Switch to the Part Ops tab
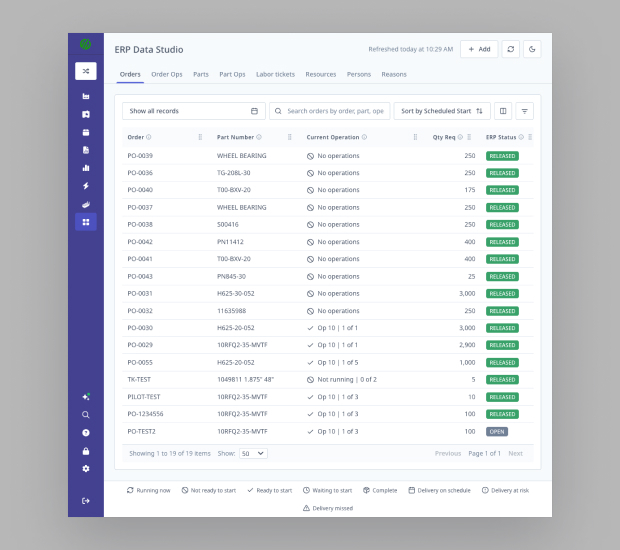The height and width of the screenshot is (550, 620). coord(232,74)
